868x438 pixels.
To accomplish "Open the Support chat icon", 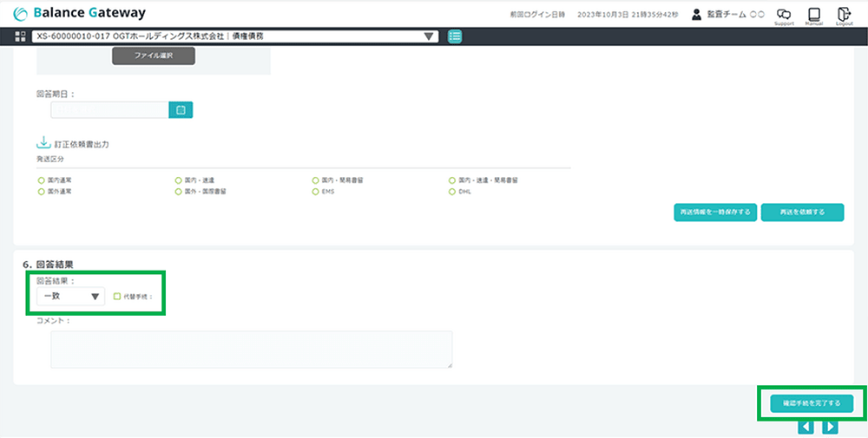I will pyautogui.click(x=784, y=14).
